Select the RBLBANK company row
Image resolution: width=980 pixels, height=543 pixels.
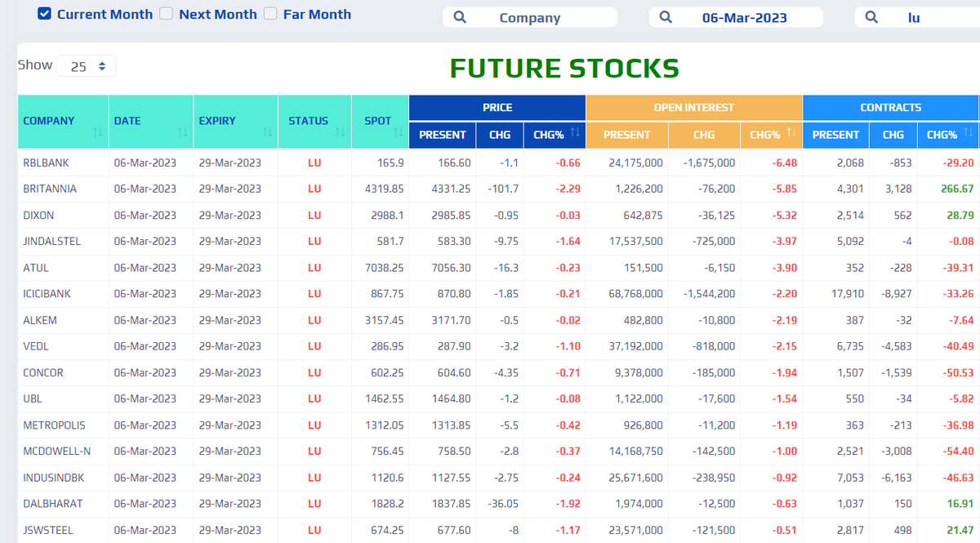[498, 162]
